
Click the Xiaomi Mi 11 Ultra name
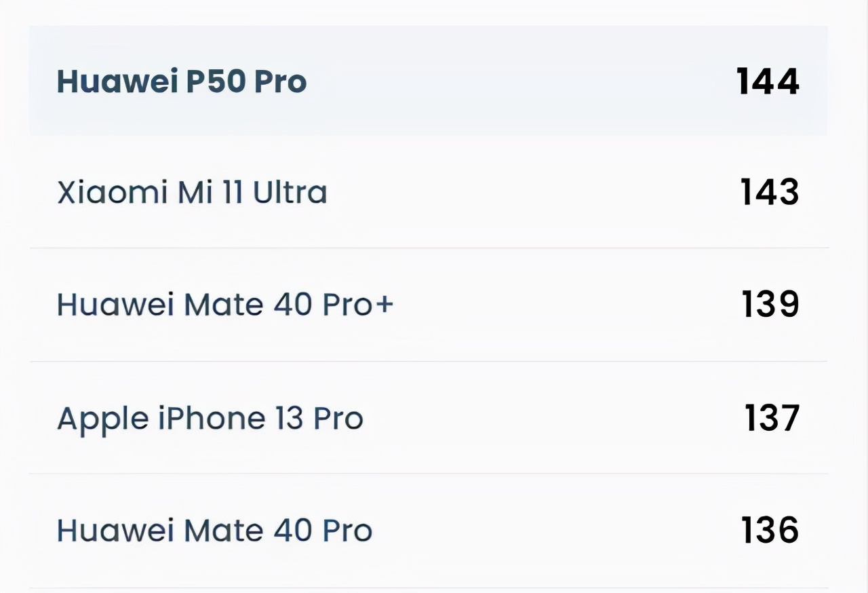click(x=192, y=193)
